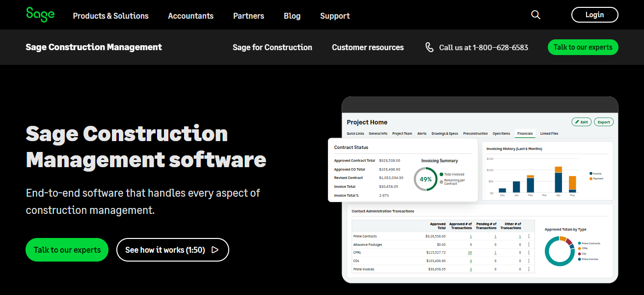The height and width of the screenshot is (295, 644).
Task: Click the Allowance Packages row label
Action: click(x=368, y=244)
